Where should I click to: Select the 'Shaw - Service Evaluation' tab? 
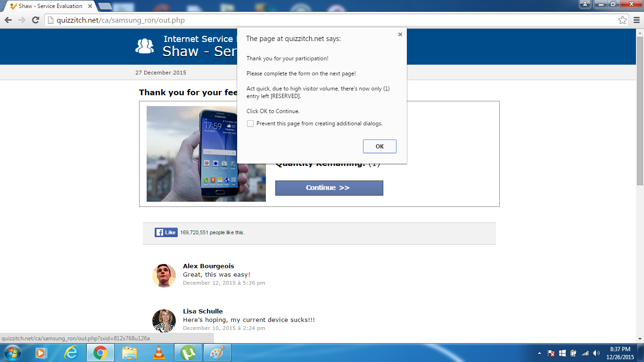click(x=50, y=6)
